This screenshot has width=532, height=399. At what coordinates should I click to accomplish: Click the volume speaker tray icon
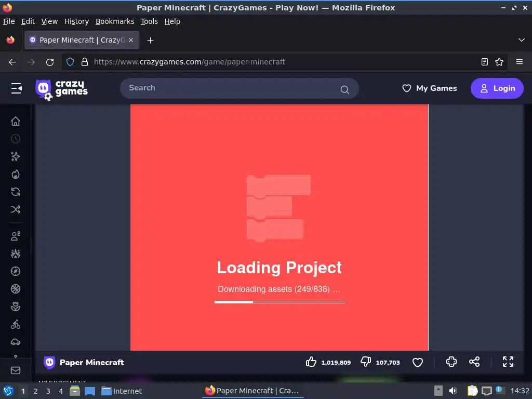click(x=453, y=391)
